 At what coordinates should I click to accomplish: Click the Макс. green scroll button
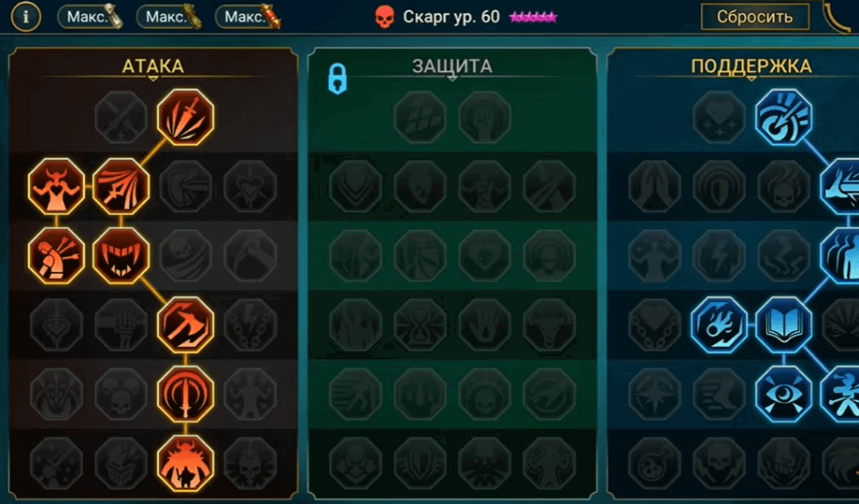tap(169, 17)
